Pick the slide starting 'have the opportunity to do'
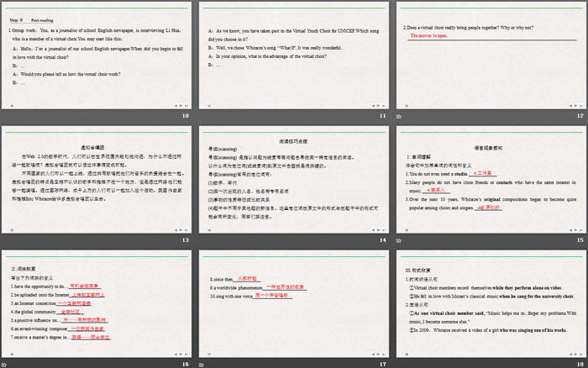The image size is (588, 368). click(98, 302)
